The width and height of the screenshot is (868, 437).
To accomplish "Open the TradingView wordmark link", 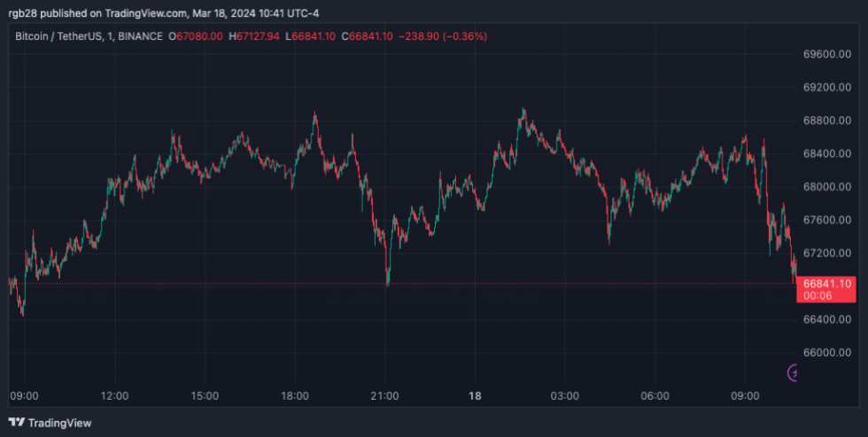I will click(59, 423).
